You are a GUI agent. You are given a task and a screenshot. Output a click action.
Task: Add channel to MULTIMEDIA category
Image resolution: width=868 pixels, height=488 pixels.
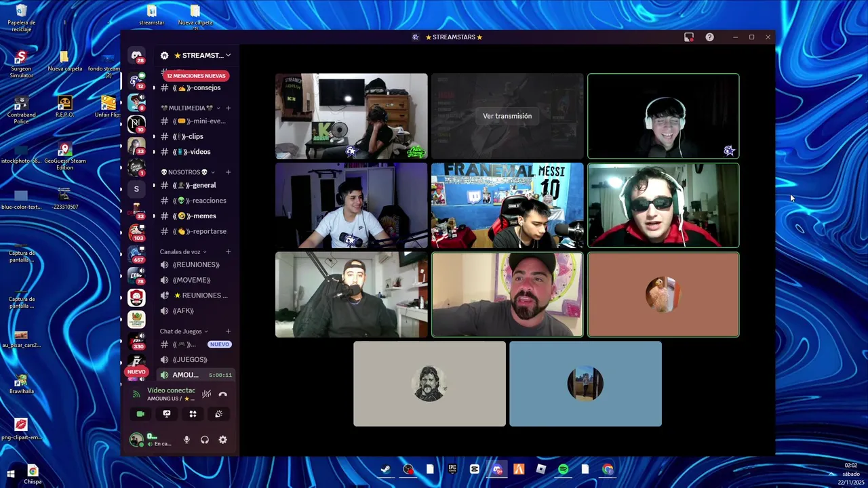228,108
